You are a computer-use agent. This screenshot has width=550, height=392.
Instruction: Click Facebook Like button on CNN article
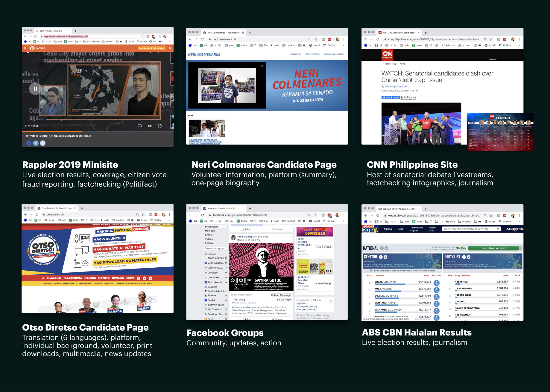coord(386,97)
